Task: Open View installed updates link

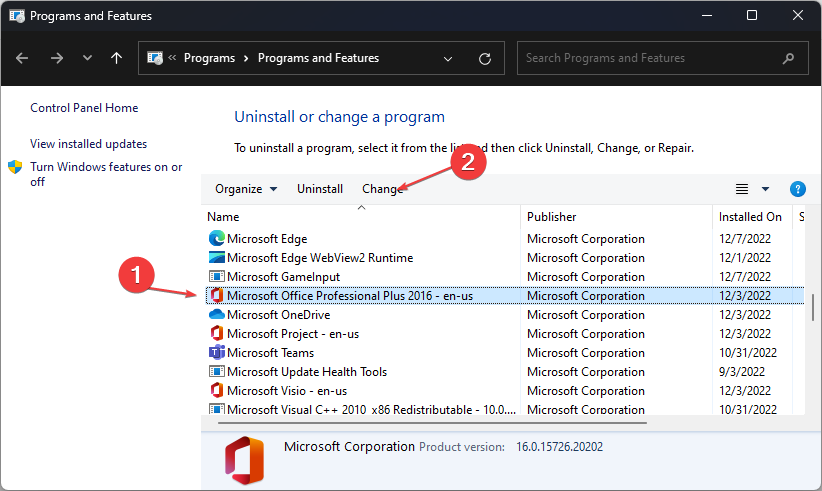Action: [x=88, y=144]
